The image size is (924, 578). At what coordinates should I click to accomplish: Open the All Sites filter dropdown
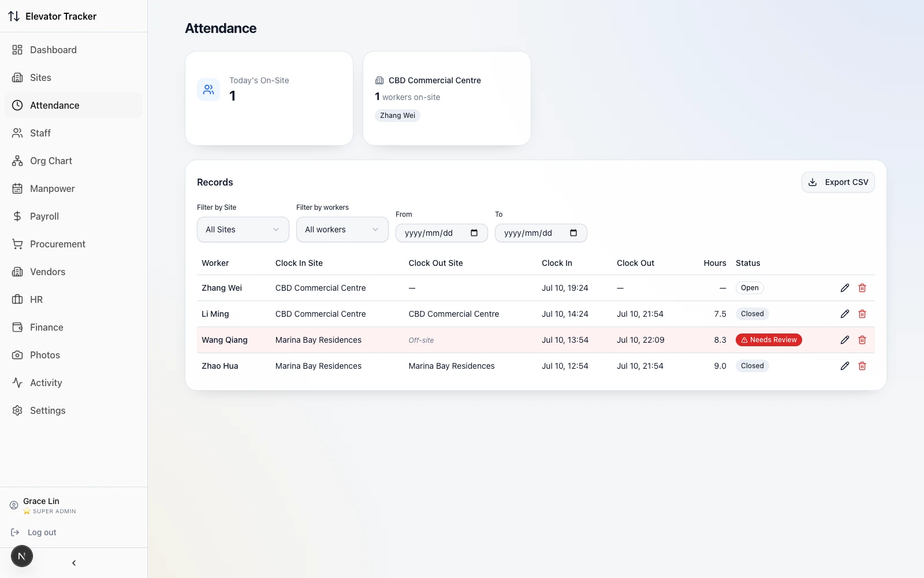tap(243, 229)
